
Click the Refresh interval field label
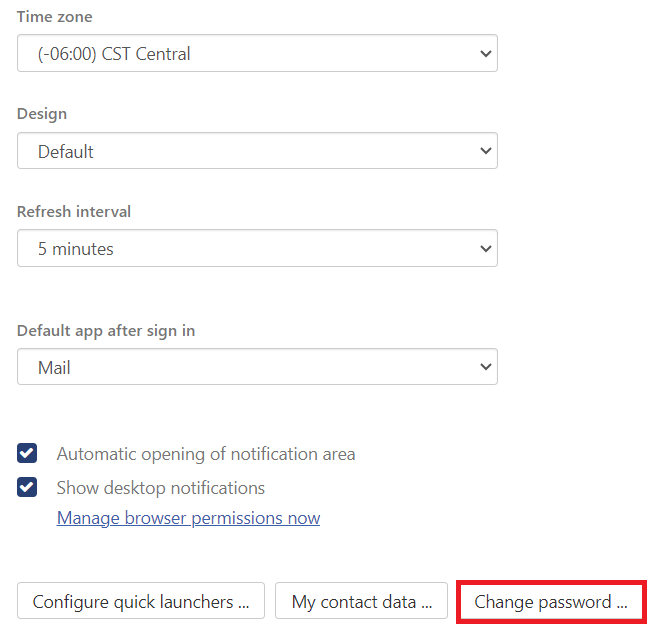[x=74, y=211]
